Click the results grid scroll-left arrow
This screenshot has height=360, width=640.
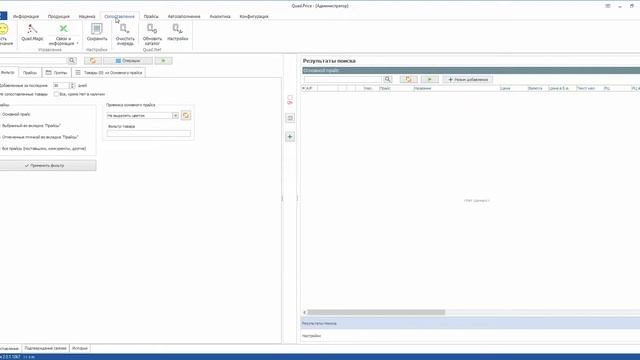point(304,312)
